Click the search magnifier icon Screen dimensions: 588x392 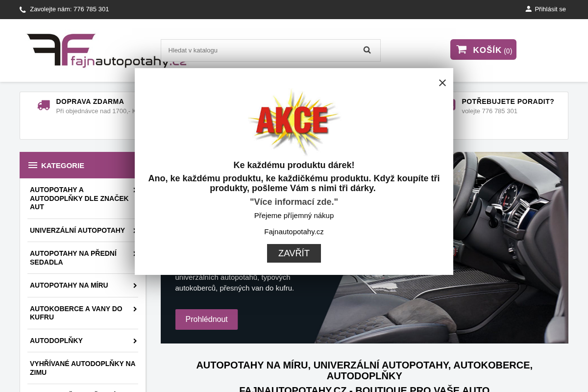click(x=367, y=50)
